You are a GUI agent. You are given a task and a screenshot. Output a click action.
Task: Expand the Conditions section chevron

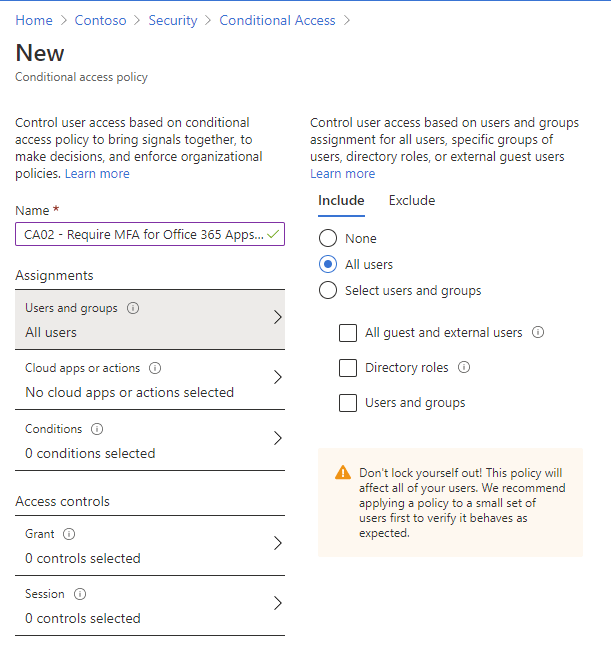click(277, 438)
